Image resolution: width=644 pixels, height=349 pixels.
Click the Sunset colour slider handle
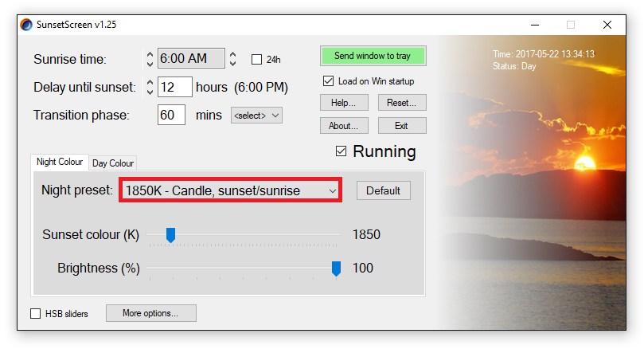click(171, 235)
